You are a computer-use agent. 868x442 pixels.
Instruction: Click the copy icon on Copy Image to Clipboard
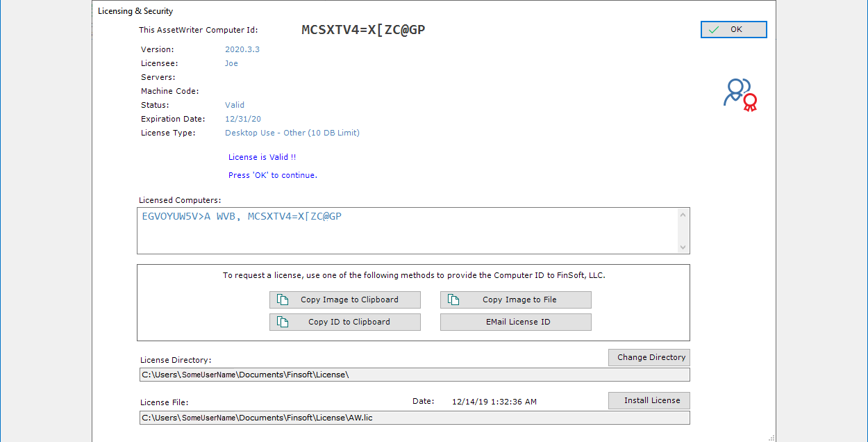pyautogui.click(x=282, y=300)
